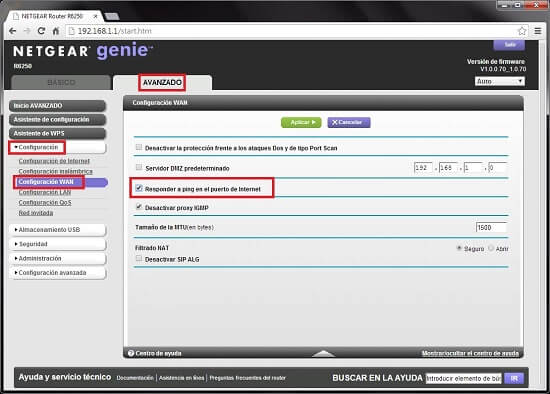The height and width of the screenshot is (394, 550).
Task: Open Chrome hamburger menu
Action: 538,31
